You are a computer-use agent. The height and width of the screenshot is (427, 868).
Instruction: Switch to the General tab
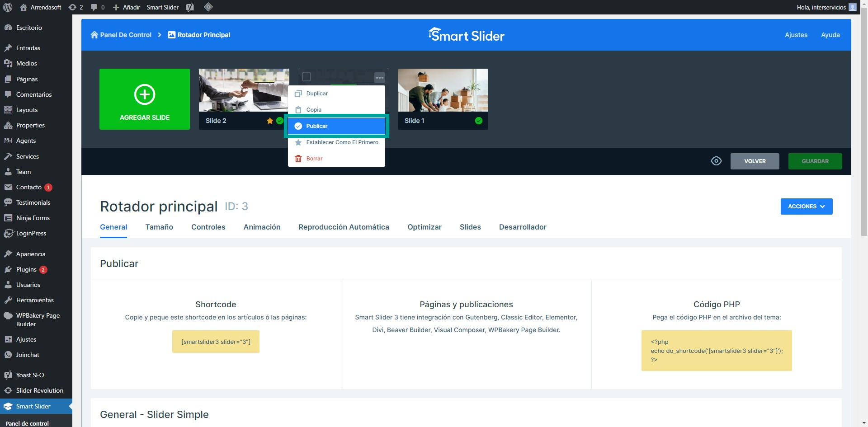113,227
